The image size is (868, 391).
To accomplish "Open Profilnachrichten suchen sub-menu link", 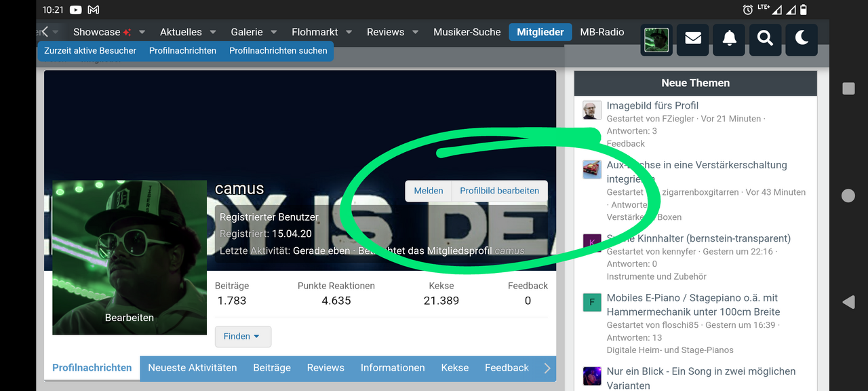I will pyautogui.click(x=278, y=51).
